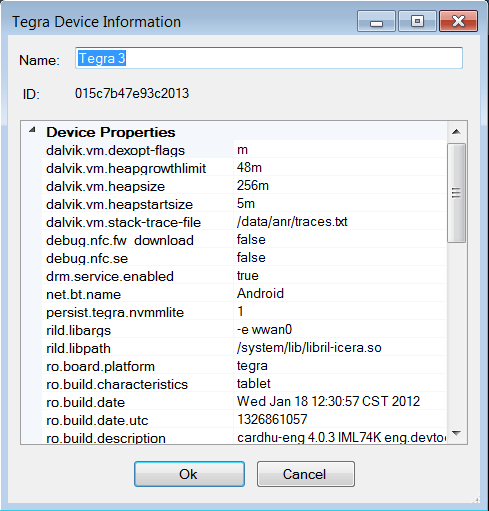Select the dalvik.vm.heapgrowthlimit row
This screenshot has width=489, height=511.
244,168
